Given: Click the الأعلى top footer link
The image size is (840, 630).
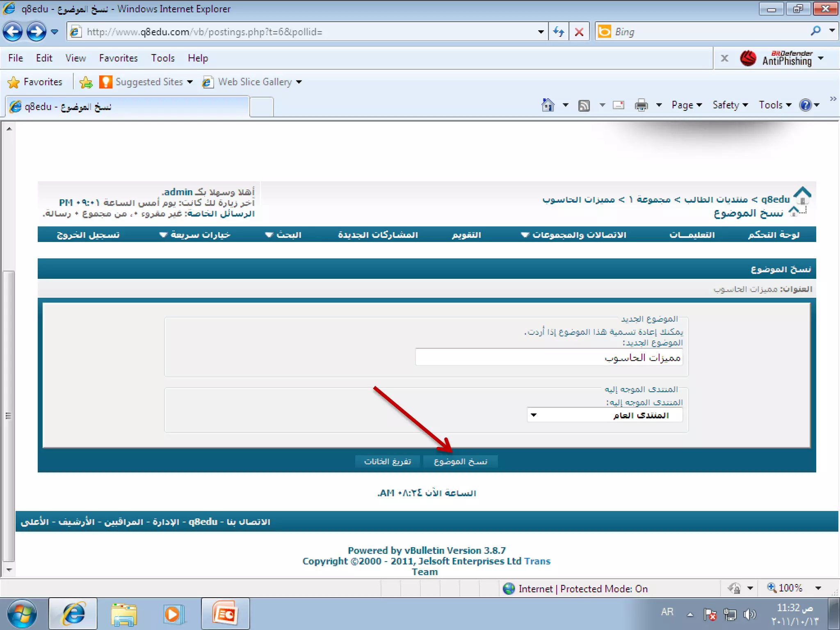Looking at the screenshot, I should click(x=34, y=522).
